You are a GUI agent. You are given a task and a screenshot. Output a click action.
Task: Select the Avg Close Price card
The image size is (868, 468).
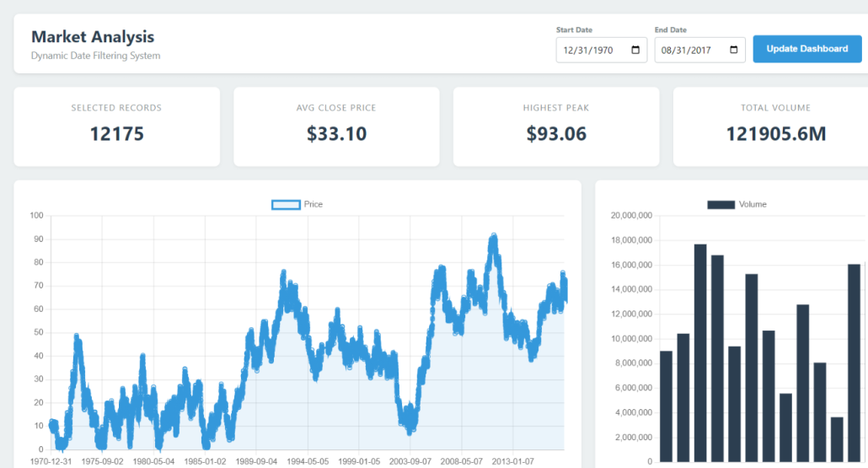[x=336, y=126]
